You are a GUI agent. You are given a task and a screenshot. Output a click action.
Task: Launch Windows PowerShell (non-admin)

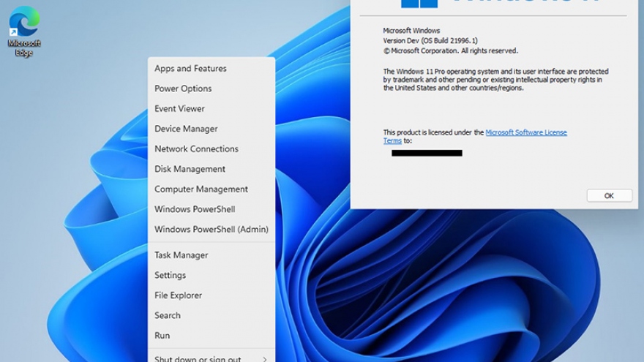(195, 209)
